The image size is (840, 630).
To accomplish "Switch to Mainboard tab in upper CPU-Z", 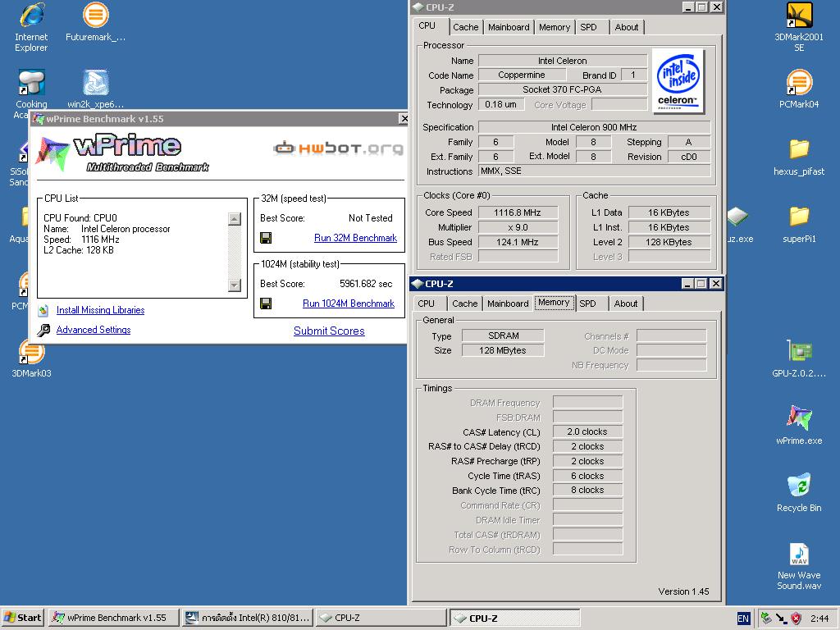I will pyautogui.click(x=509, y=27).
